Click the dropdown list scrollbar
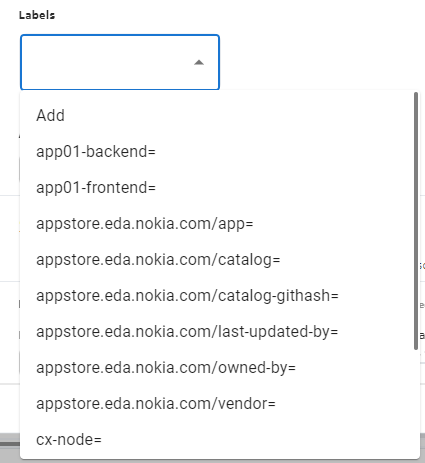Viewport: 425px width, 463px height. (416, 221)
